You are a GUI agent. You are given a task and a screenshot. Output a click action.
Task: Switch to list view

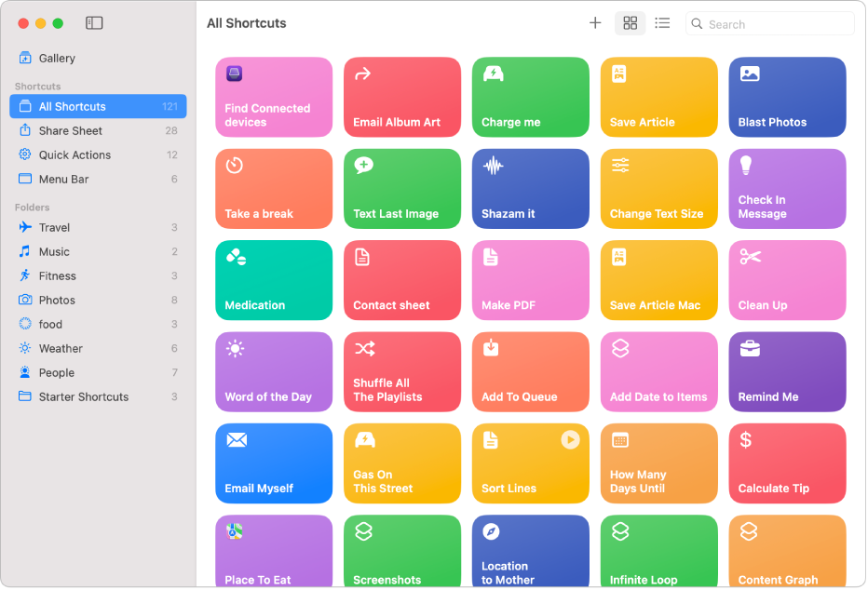pos(662,22)
